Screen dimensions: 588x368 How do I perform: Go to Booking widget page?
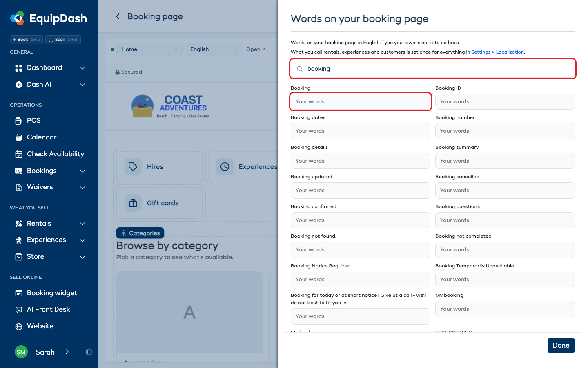52,293
